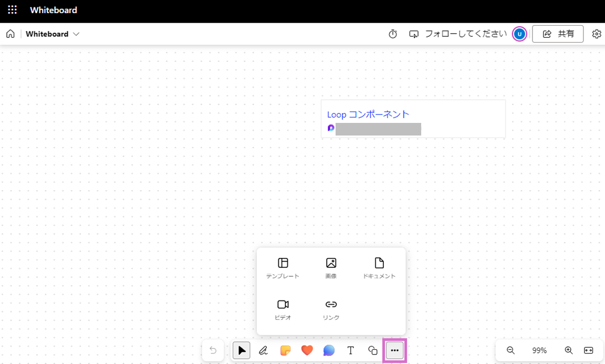Click the 共有 share button

(x=558, y=34)
